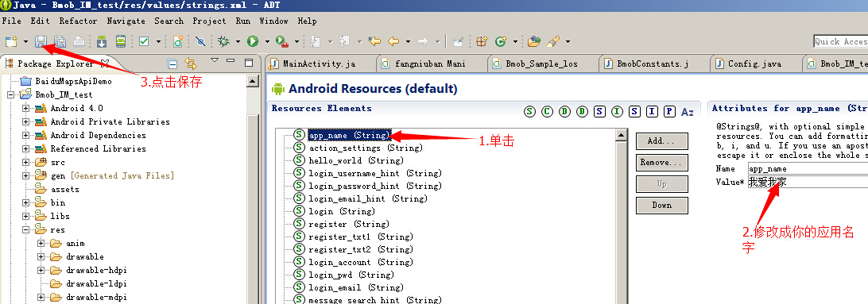Toggle the green circled I filter

(617, 112)
